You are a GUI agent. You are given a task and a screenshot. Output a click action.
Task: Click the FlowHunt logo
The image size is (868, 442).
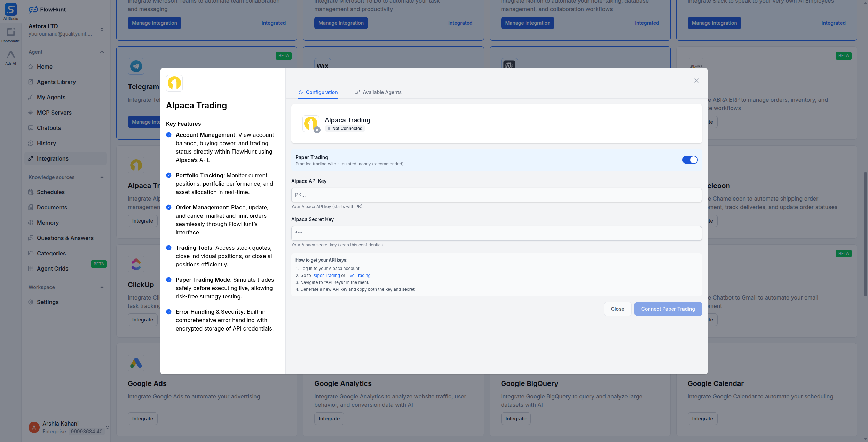[x=33, y=9]
